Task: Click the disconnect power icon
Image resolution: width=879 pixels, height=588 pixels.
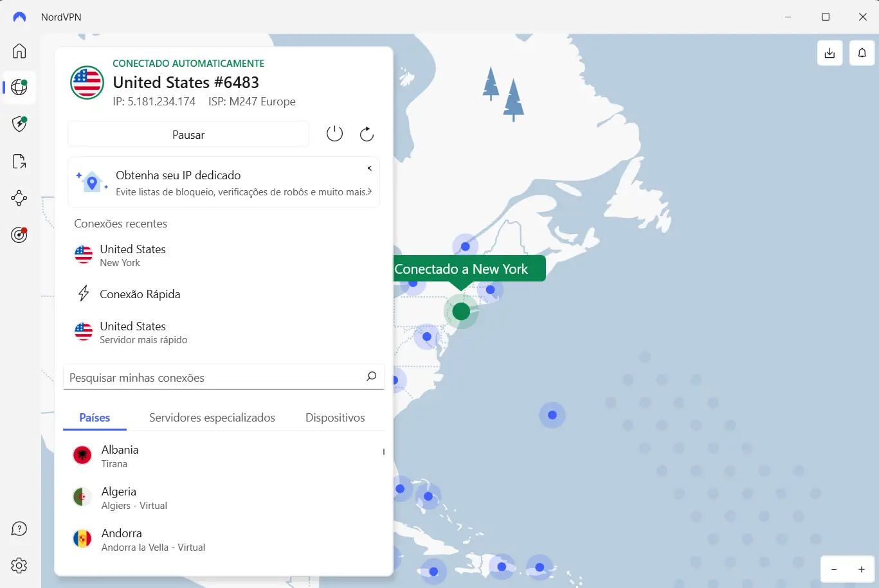Action: (335, 134)
